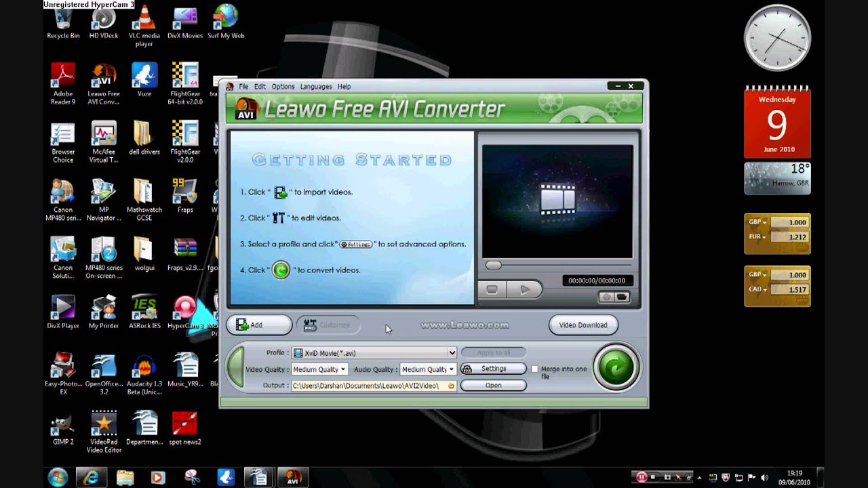The image size is (868, 488).
Task: Open Snipping Tool scissors taskbar icon
Action: (x=192, y=477)
